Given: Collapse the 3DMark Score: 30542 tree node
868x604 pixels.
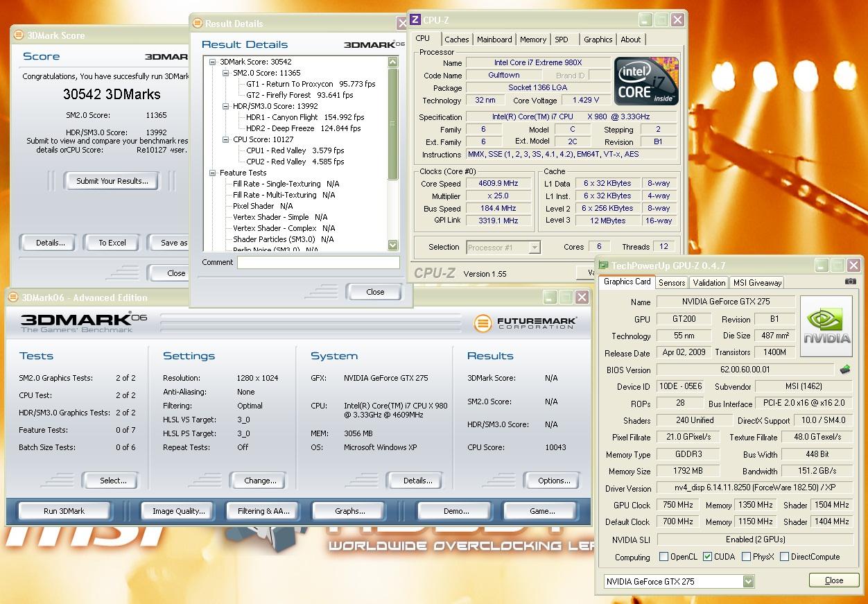Looking at the screenshot, I should click(x=213, y=62).
